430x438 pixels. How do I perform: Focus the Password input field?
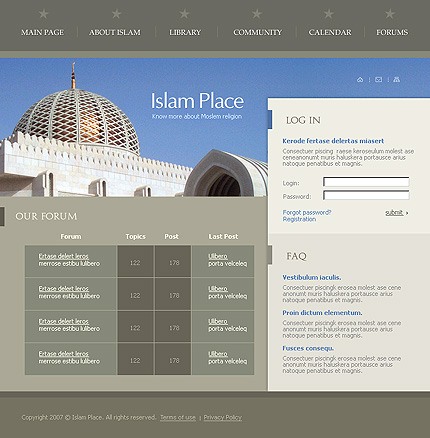pos(366,195)
